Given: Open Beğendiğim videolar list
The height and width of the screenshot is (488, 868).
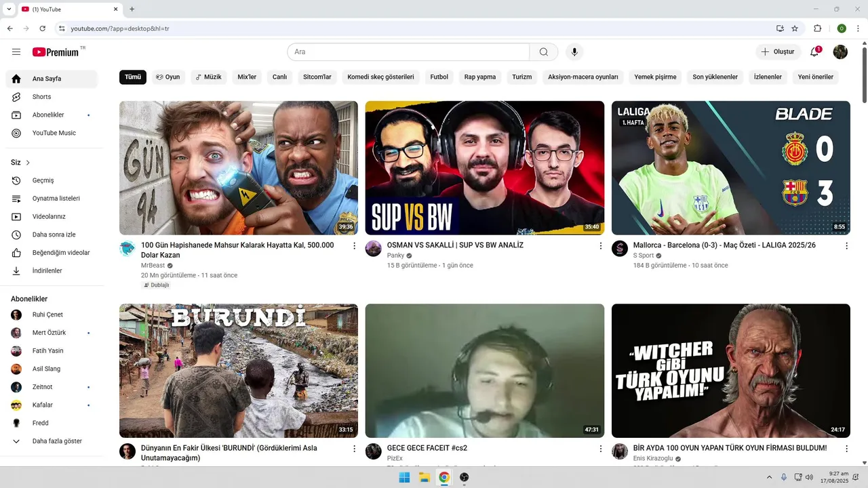Looking at the screenshot, I should [x=52, y=253].
